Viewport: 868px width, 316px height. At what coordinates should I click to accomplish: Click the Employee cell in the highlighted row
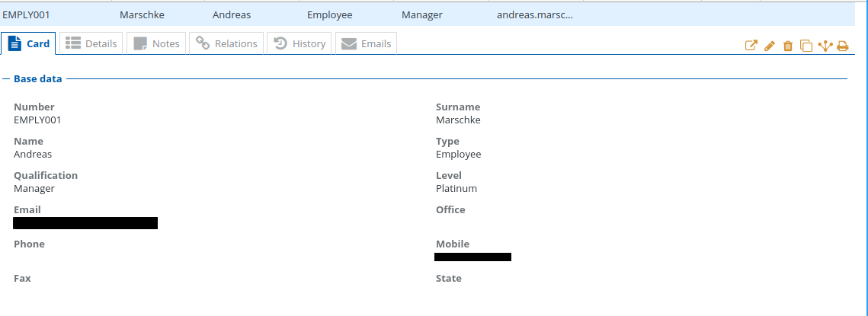point(330,14)
